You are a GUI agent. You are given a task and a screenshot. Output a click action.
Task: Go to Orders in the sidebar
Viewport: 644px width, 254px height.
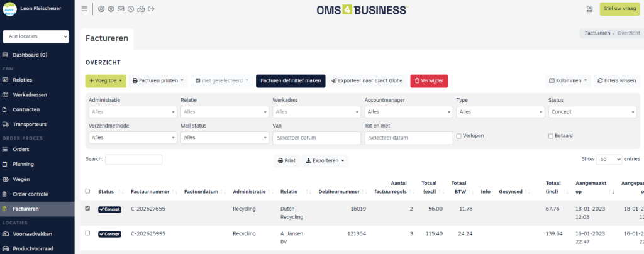pyautogui.click(x=21, y=149)
